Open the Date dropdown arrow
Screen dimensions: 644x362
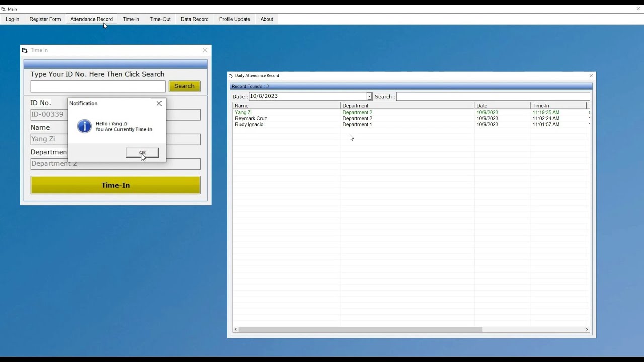[x=369, y=96]
